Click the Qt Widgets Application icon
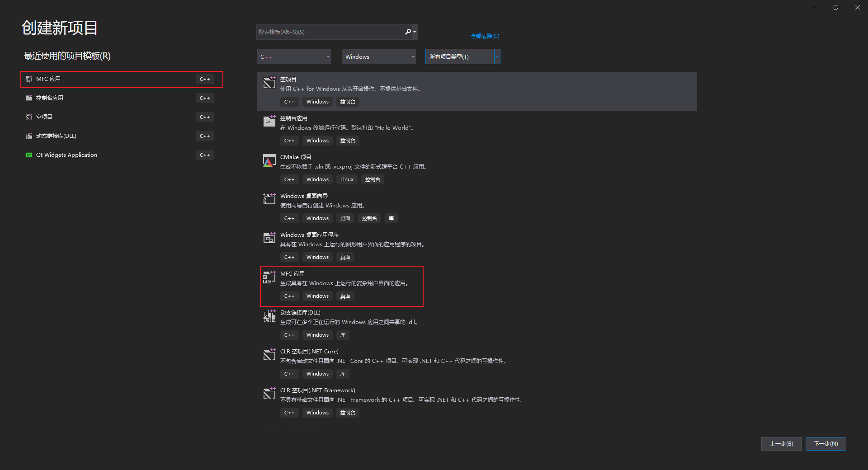Image resolution: width=868 pixels, height=470 pixels. 29,155
